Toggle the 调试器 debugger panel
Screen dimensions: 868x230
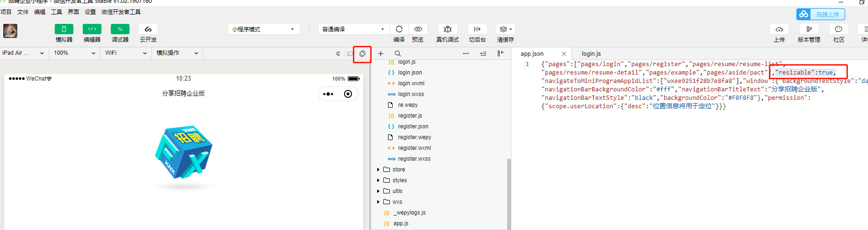coord(120,29)
